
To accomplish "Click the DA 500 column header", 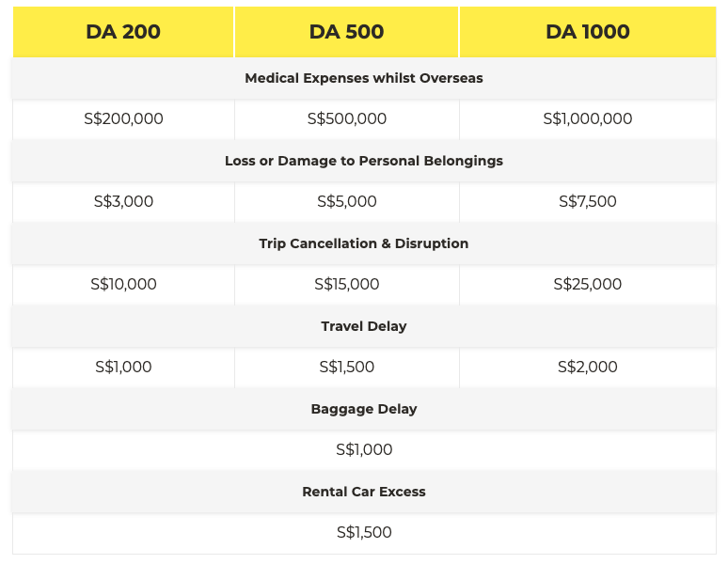I will coord(346,31).
